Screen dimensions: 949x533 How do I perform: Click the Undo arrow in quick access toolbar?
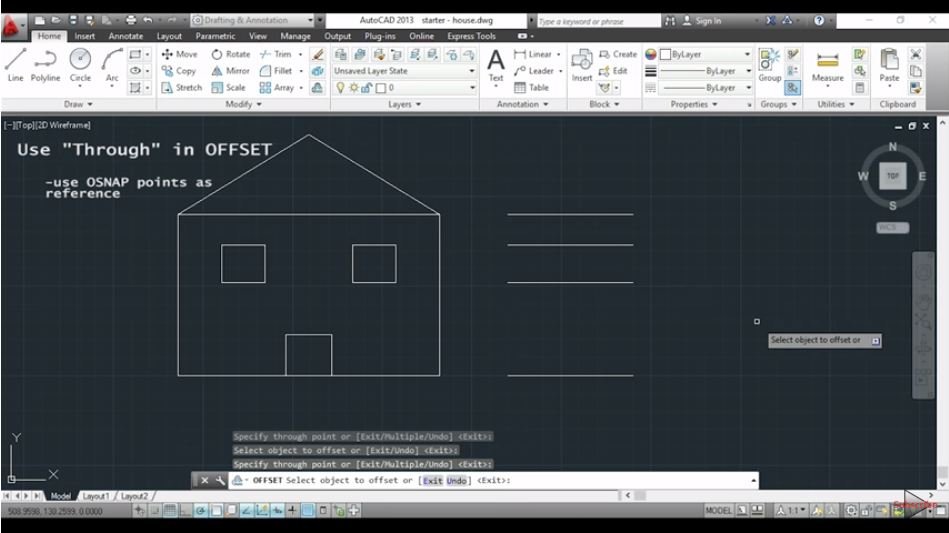(x=148, y=20)
